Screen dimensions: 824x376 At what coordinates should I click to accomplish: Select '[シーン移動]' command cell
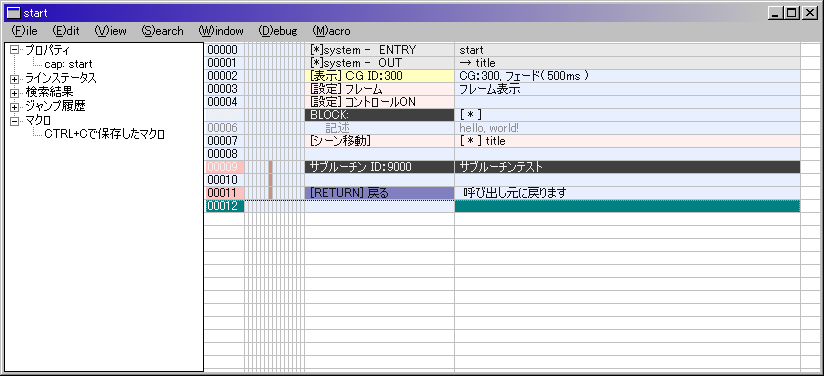[x=379, y=141]
